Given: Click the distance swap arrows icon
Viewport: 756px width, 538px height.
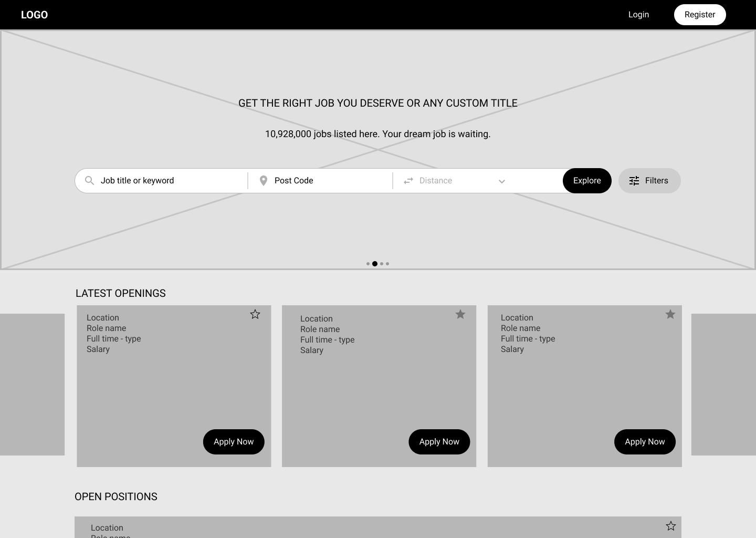Looking at the screenshot, I should (408, 181).
